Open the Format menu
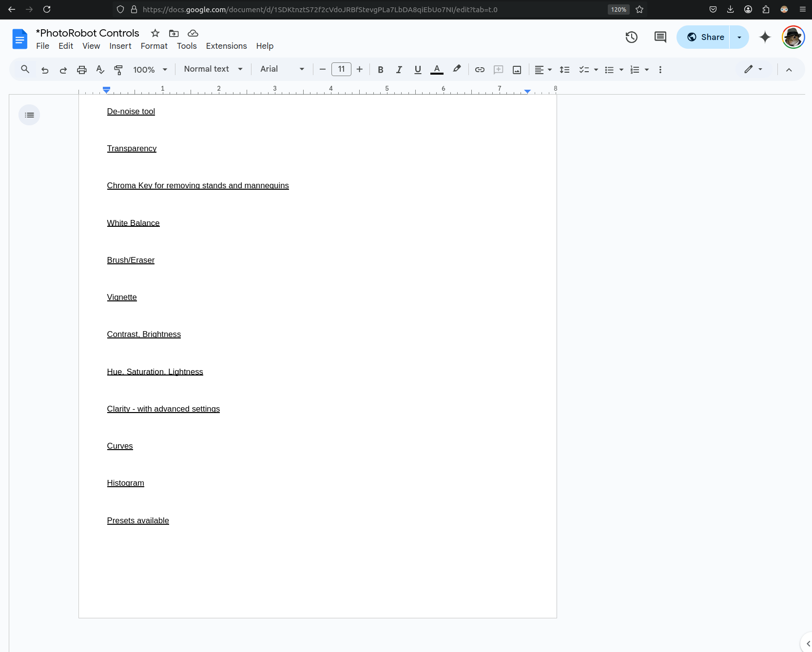Screen dimensions: 812x652 click(x=154, y=46)
